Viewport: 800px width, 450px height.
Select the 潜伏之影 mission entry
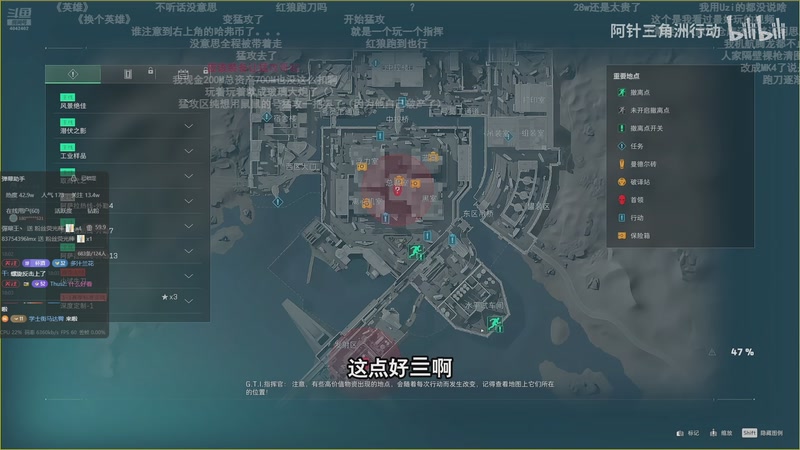tap(128, 126)
